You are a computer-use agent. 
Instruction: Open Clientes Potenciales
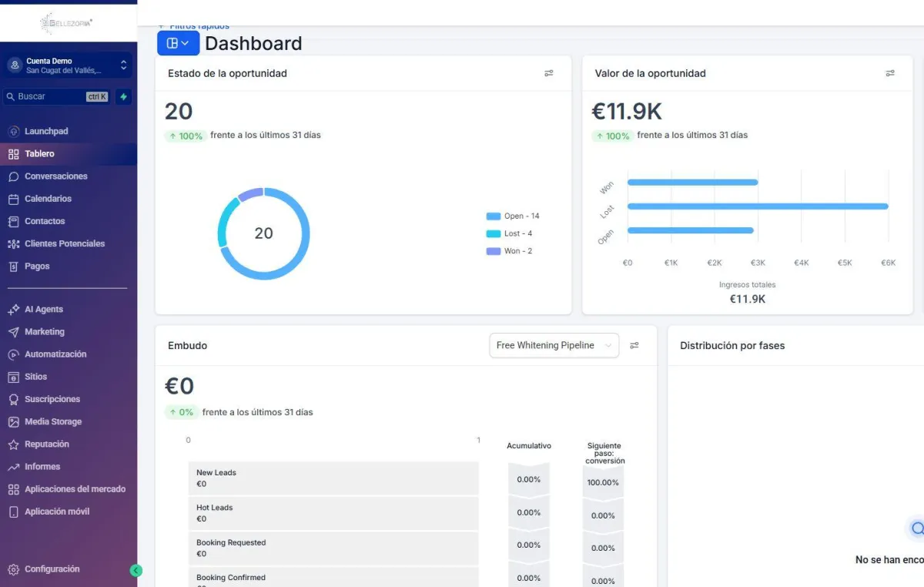click(x=65, y=243)
